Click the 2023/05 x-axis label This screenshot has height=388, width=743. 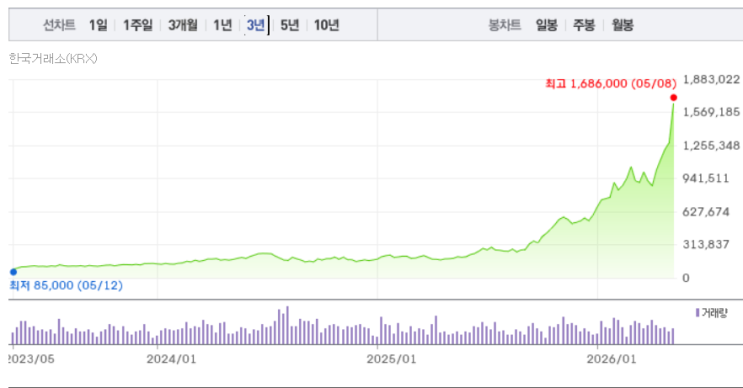[31, 359]
